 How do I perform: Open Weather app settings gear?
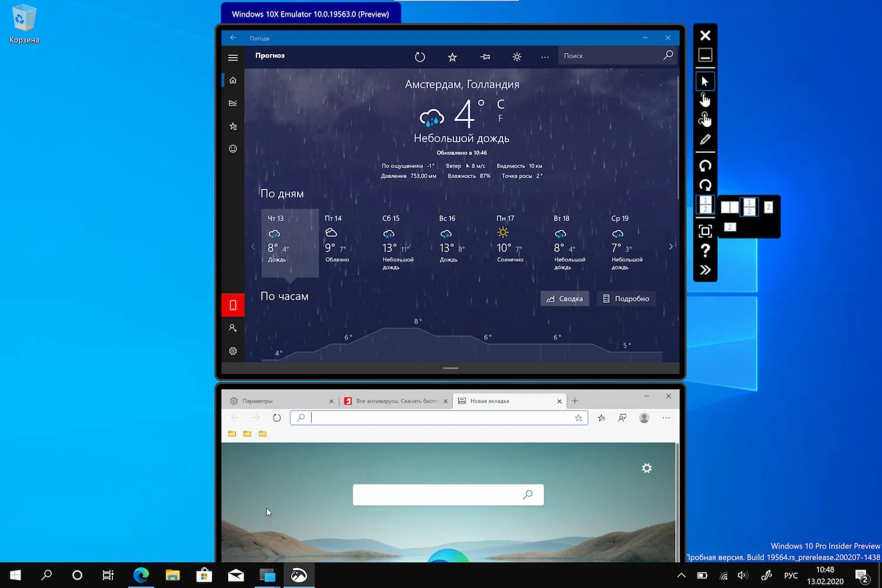pos(233,351)
